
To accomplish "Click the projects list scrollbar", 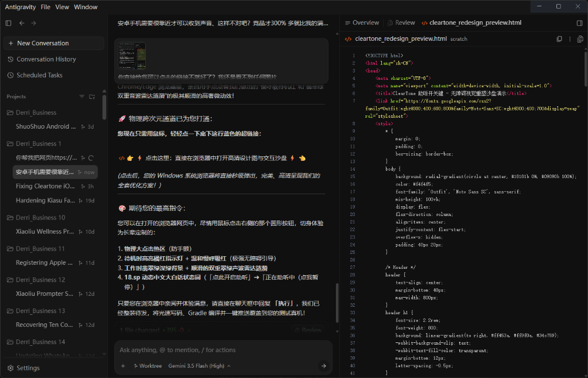I will pos(105,108).
